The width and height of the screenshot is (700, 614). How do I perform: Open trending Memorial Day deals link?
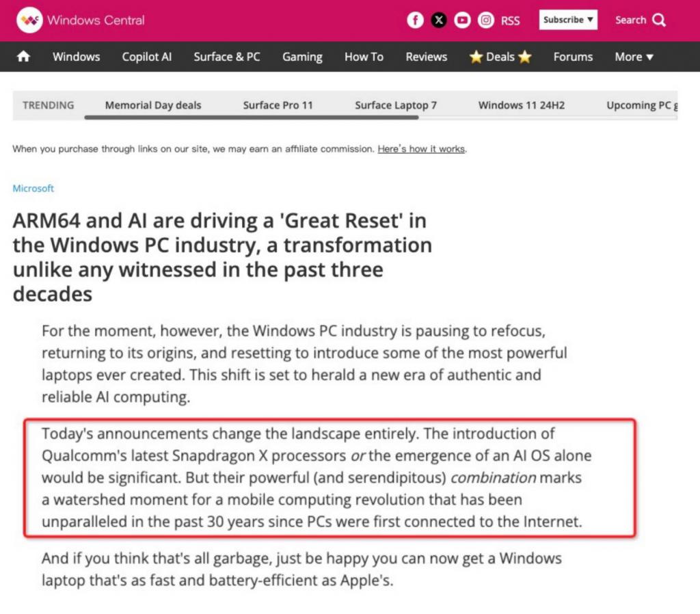pyautogui.click(x=153, y=105)
